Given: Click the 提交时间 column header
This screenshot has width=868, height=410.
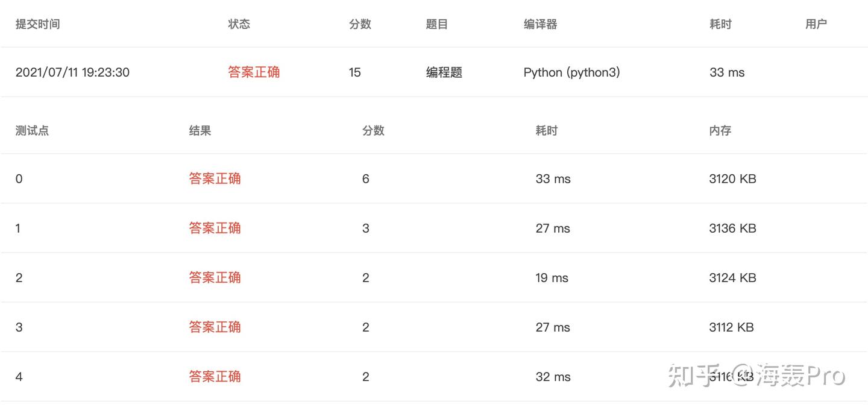Looking at the screenshot, I should pyautogui.click(x=37, y=24).
